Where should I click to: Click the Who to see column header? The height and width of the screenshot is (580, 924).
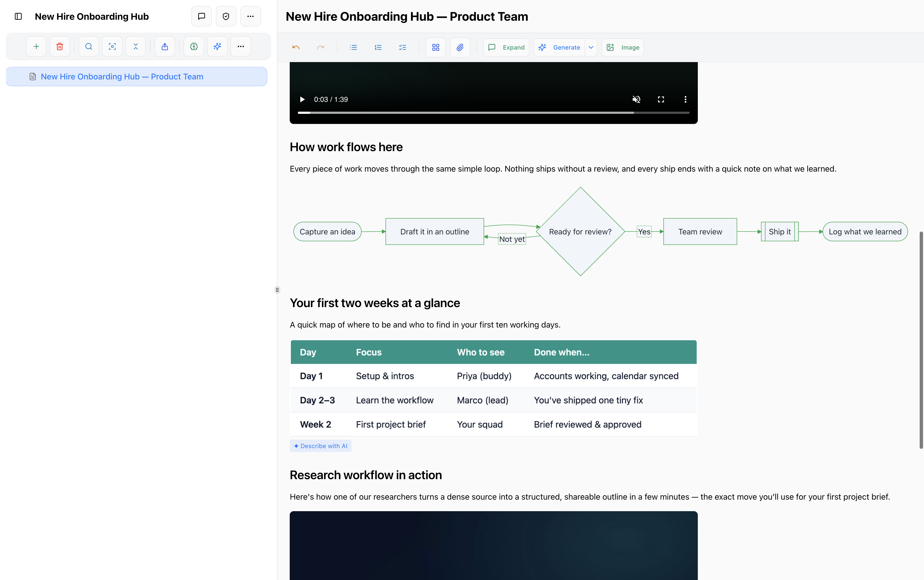tap(481, 352)
